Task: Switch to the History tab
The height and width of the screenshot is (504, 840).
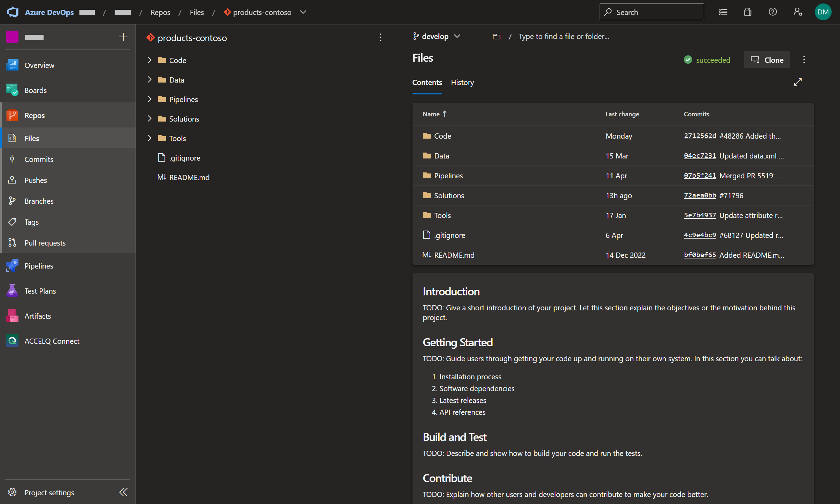Action: coord(462,83)
